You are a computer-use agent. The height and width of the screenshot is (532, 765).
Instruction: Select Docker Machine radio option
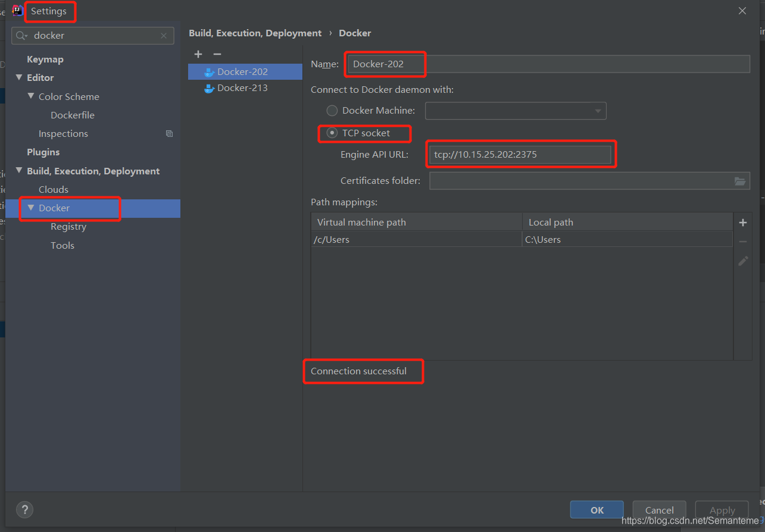[x=332, y=111]
